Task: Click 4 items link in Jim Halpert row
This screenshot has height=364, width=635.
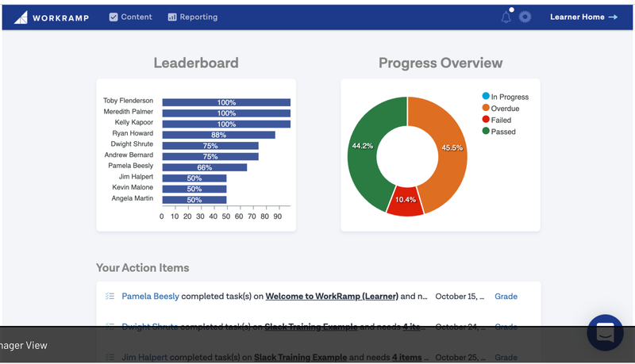Action: pos(406,357)
